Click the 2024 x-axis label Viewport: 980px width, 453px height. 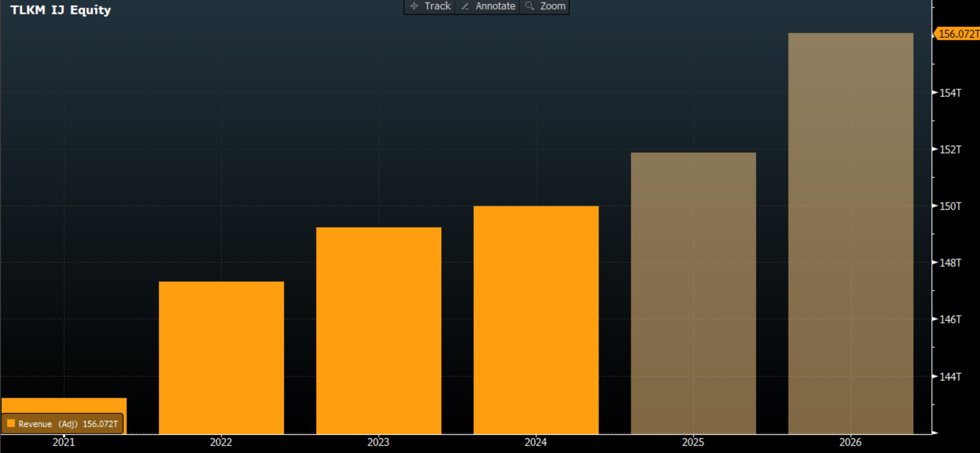click(536, 442)
